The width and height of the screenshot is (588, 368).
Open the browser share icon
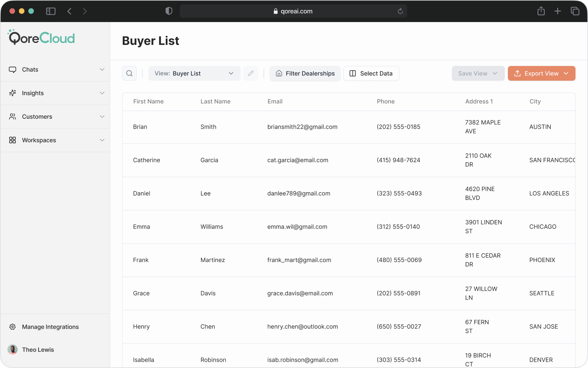pos(541,11)
